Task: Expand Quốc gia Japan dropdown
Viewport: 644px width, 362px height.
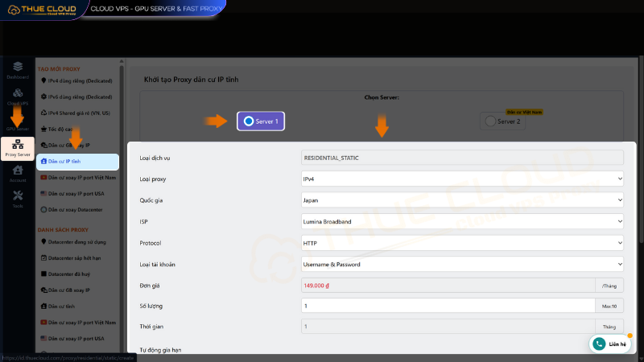Action: 462,200
